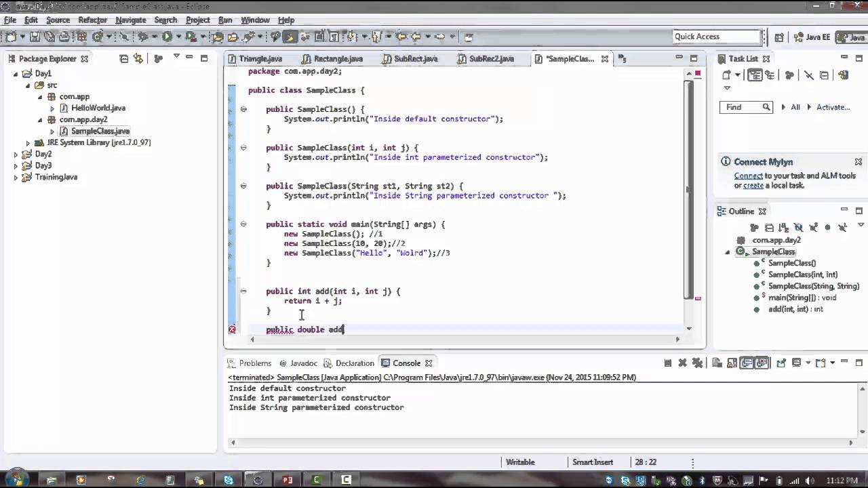This screenshot has height=488, width=868.
Task: Select main(String[]) in Outline
Action: [802, 298]
